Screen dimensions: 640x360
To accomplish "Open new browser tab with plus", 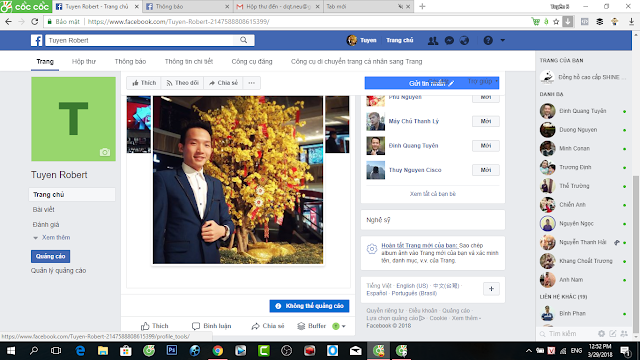I will 422,7.
